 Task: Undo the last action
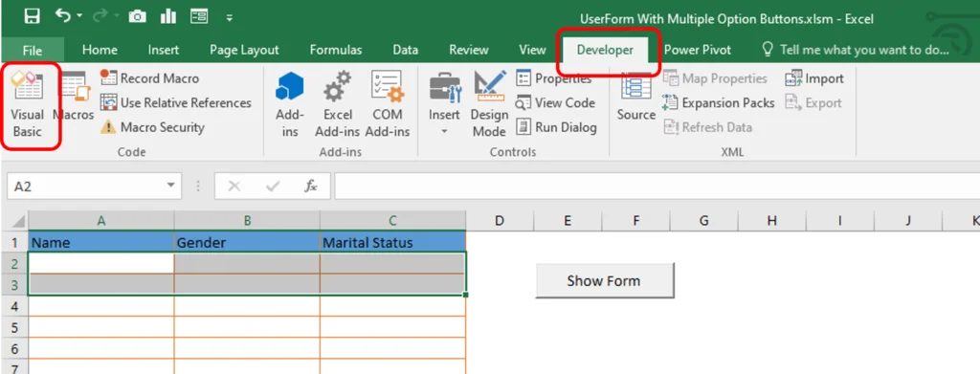coord(63,17)
